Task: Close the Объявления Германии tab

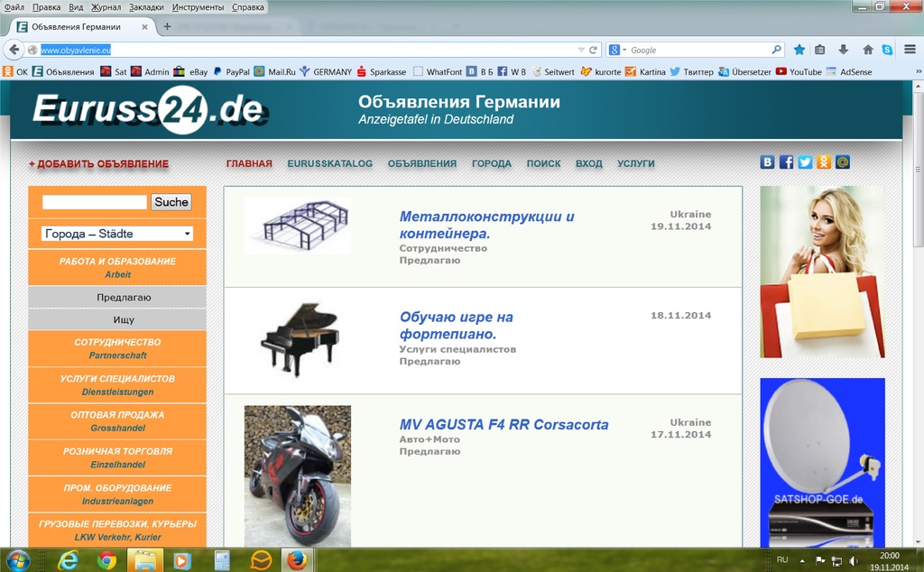Action: pyautogui.click(x=144, y=27)
